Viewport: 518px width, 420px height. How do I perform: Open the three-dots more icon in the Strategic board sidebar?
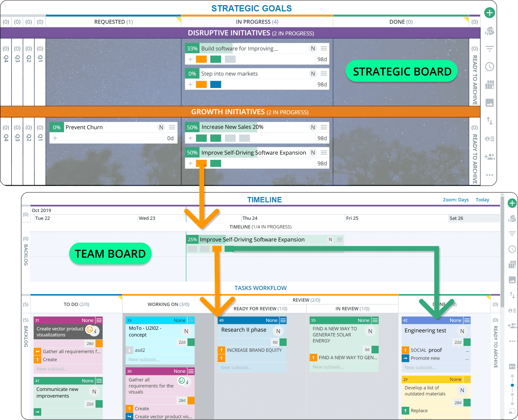coord(489,175)
